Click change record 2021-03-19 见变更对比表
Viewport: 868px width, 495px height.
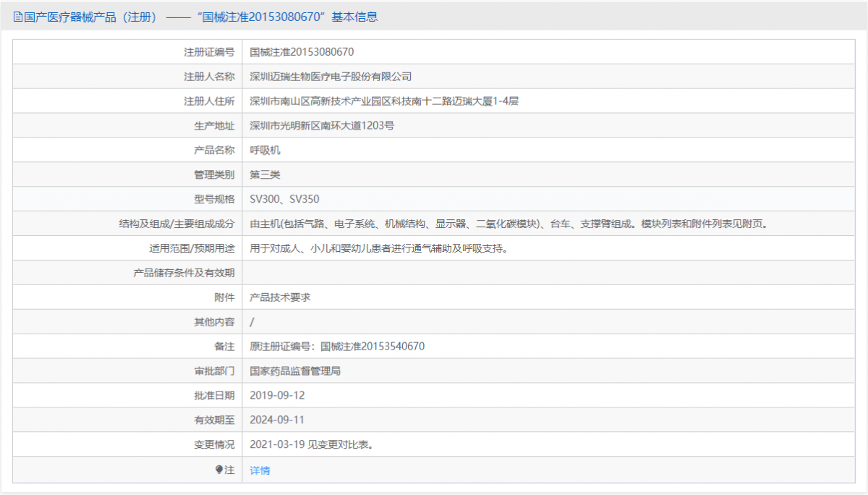point(311,445)
